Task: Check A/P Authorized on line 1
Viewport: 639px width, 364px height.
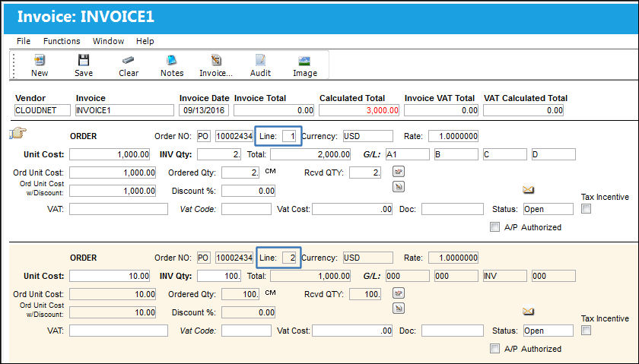Action: click(x=494, y=227)
